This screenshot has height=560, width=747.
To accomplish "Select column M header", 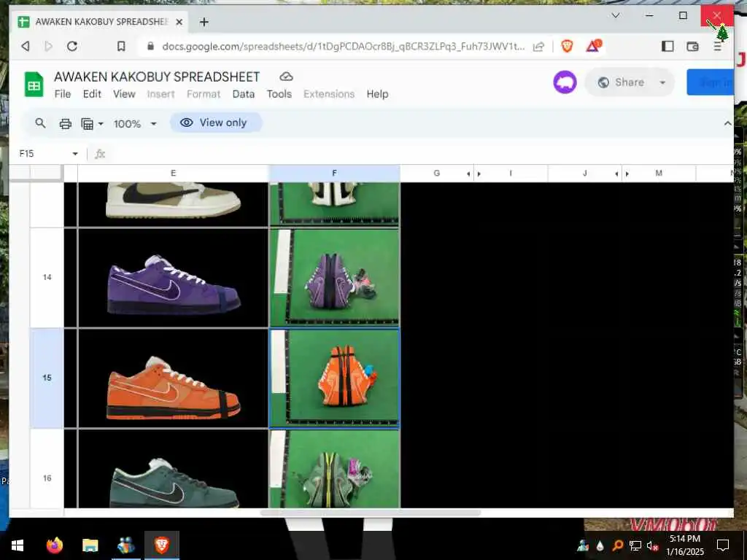I will pyautogui.click(x=659, y=174).
